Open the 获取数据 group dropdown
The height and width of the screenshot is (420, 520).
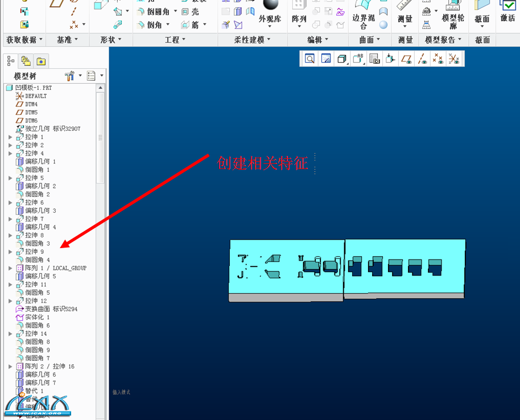tap(24, 40)
